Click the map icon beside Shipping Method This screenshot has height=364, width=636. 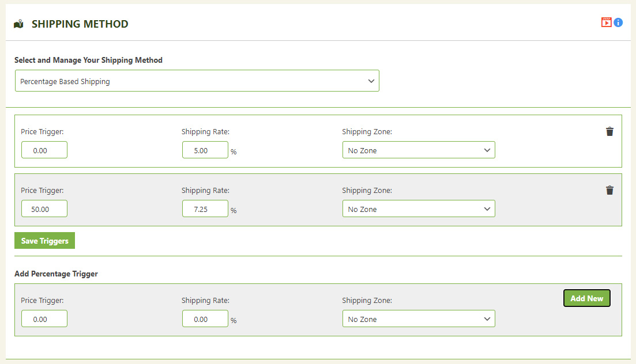click(18, 24)
